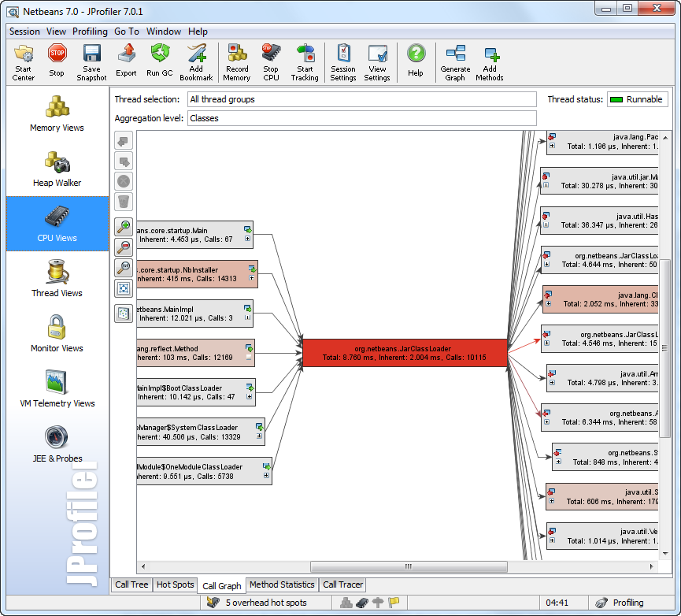Open the Start Center
681x616 pixels.
24,62
